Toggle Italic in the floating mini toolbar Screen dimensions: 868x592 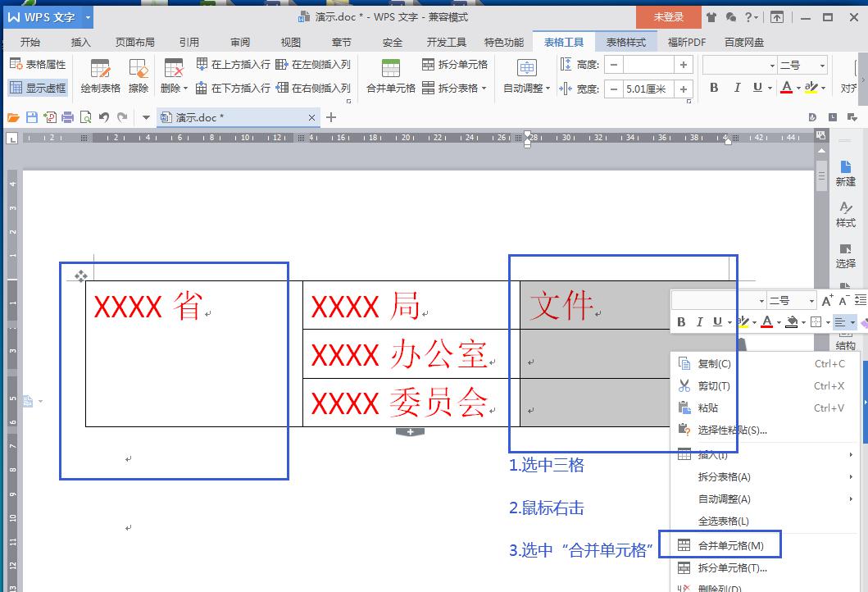tap(700, 321)
